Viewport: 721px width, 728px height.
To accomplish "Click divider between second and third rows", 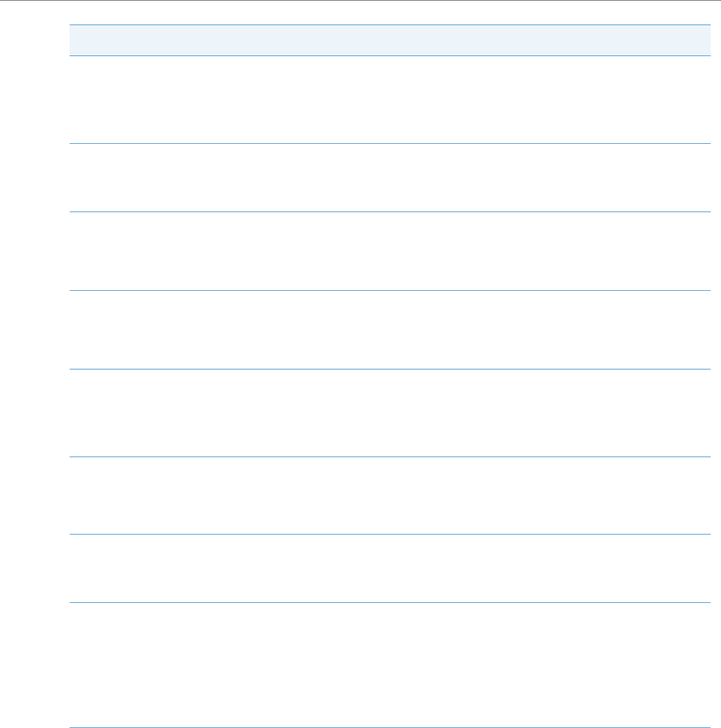I will click(390, 212).
